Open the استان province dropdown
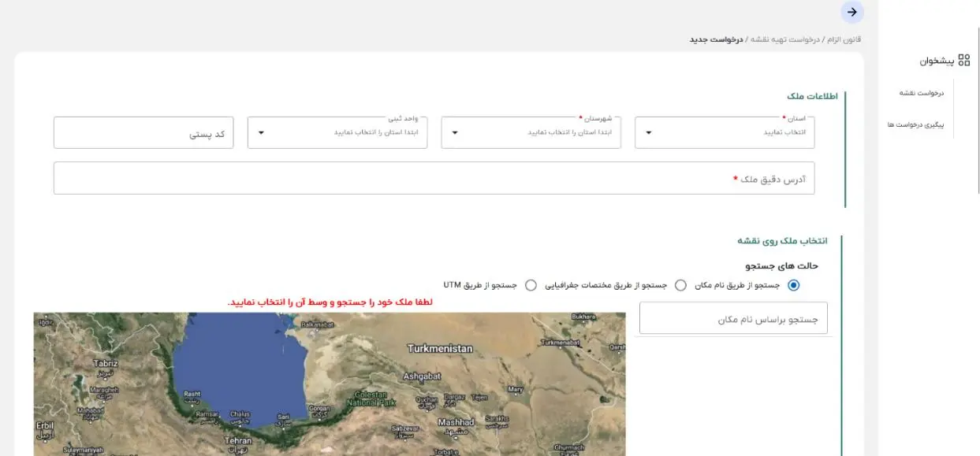 pos(725,132)
